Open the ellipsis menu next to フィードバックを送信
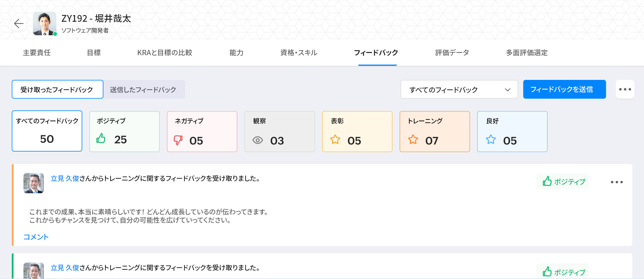644x279 pixels. click(625, 89)
